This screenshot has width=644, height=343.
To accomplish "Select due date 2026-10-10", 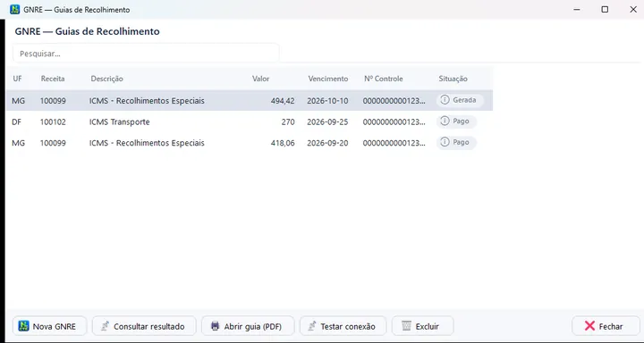I will tap(327, 101).
